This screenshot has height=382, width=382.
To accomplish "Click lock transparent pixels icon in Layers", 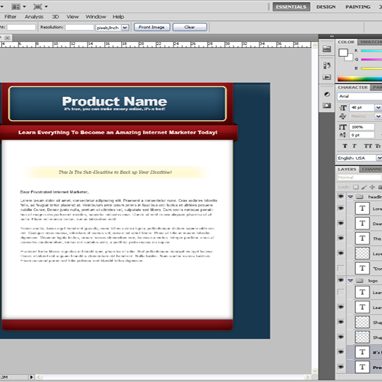I will pyautogui.click(x=356, y=187).
